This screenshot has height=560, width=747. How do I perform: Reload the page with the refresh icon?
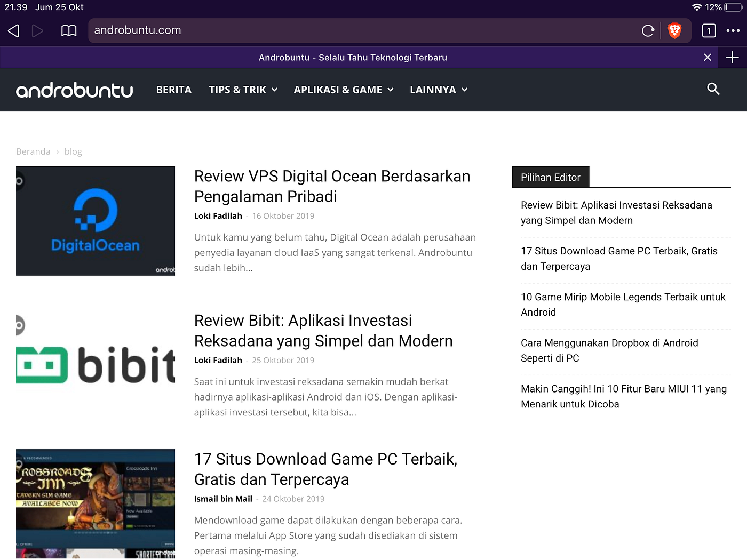[x=648, y=31]
